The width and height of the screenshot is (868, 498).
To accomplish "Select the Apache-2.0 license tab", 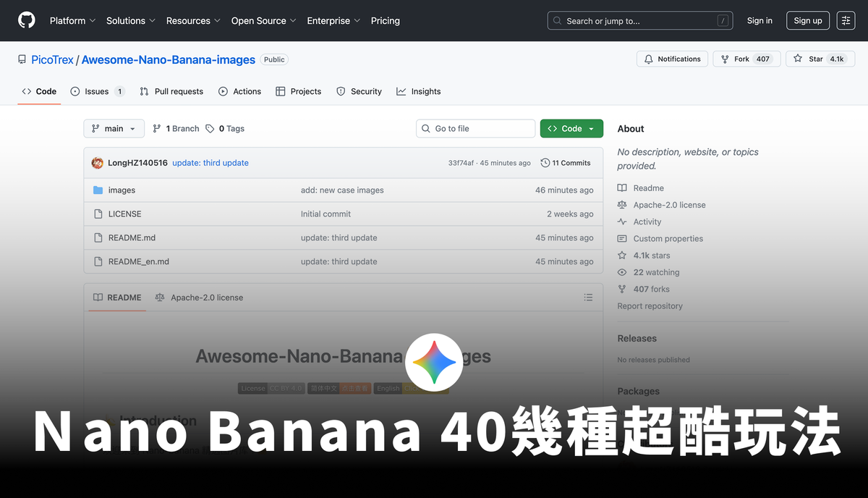I will click(199, 297).
